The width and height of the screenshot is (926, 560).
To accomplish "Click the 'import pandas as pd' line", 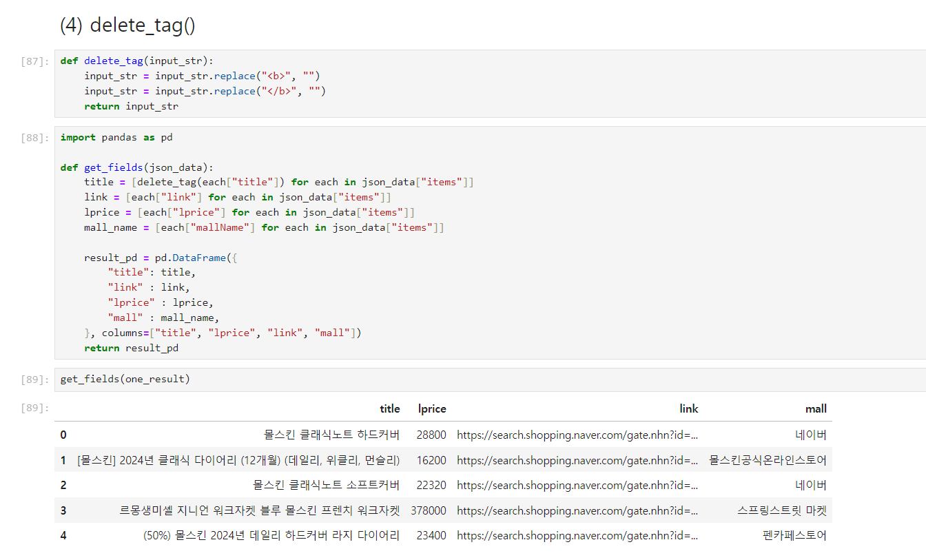I will (x=116, y=138).
